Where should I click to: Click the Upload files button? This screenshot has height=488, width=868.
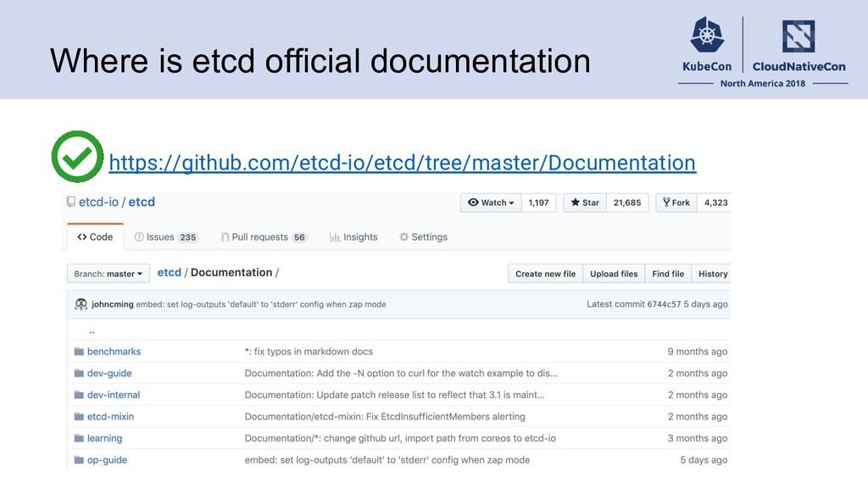(x=614, y=274)
